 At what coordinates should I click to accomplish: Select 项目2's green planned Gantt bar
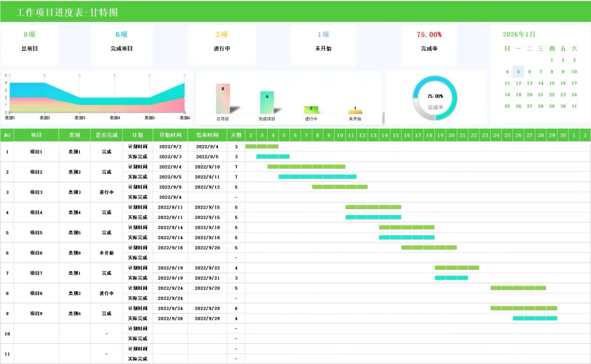306,167
